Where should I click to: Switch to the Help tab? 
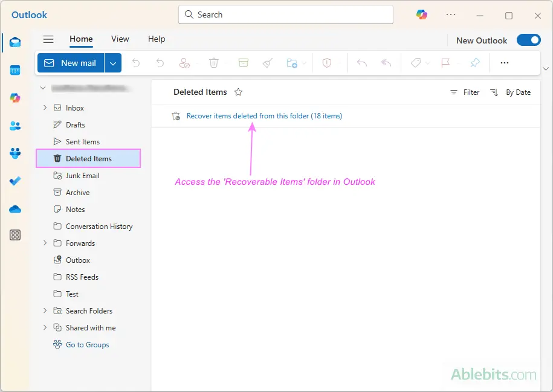click(x=157, y=39)
